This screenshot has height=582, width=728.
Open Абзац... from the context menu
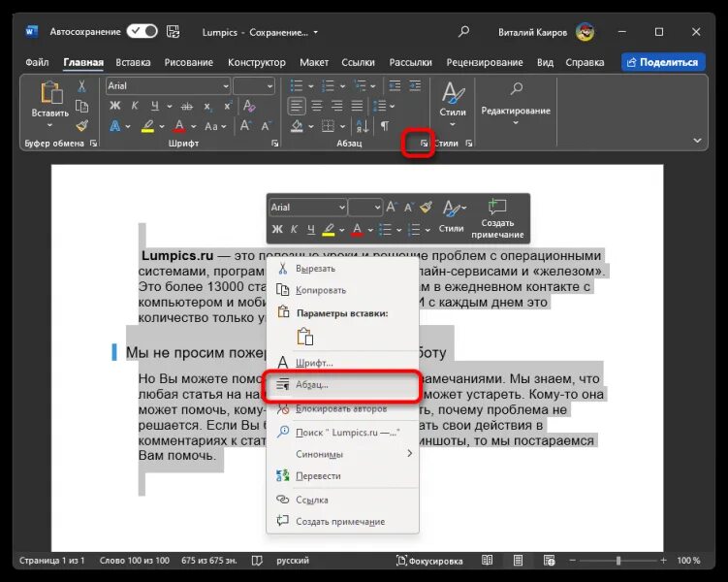(342, 384)
